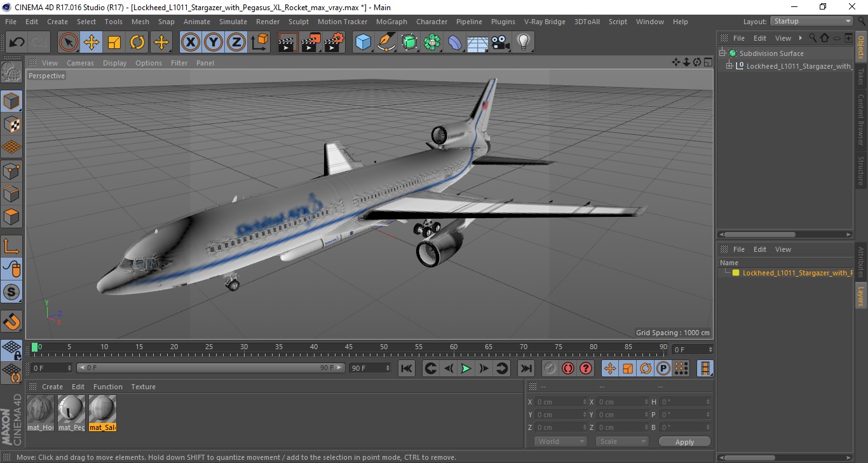The height and width of the screenshot is (463, 868).
Task: Add a Cube primitive object
Action: (x=363, y=43)
